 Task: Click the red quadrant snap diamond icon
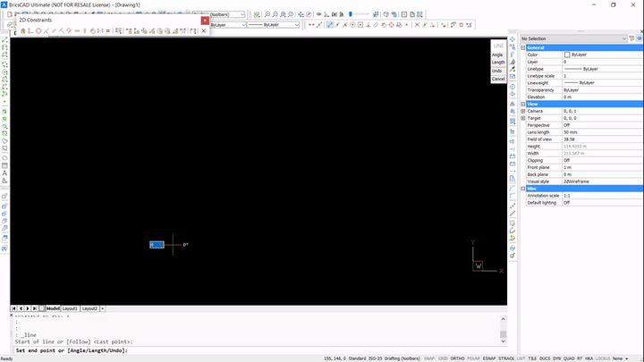pos(391,25)
